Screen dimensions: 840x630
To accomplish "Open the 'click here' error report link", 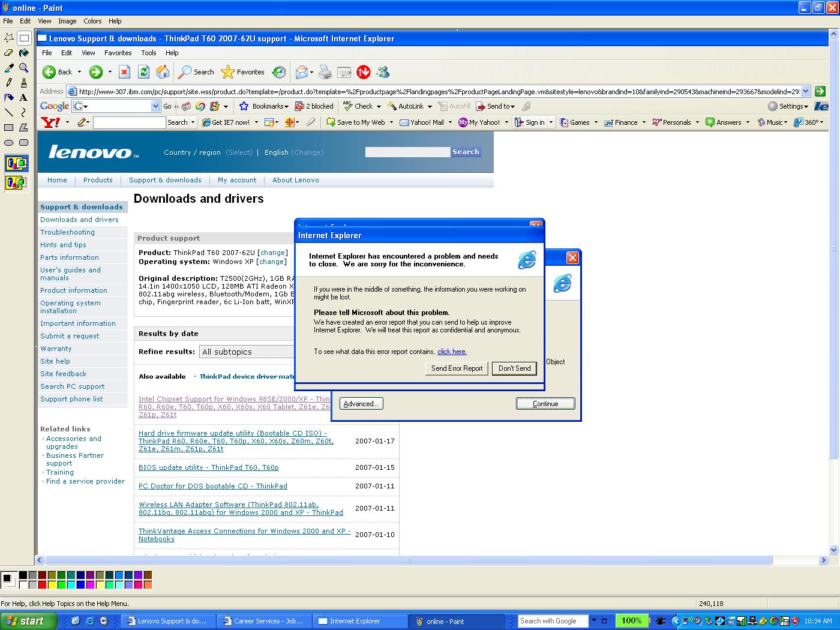I will point(452,352).
